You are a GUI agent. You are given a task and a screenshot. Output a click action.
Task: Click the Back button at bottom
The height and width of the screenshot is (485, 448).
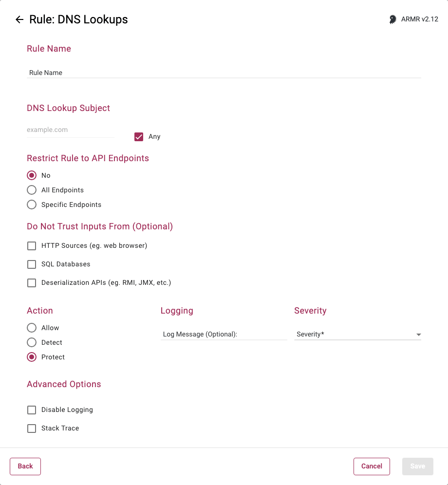(x=25, y=466)
